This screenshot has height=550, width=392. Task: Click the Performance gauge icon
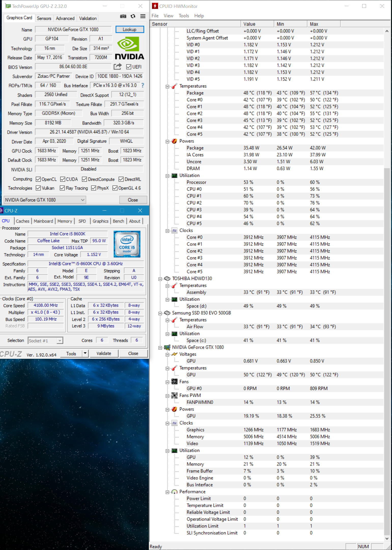(x=174, y=492)
